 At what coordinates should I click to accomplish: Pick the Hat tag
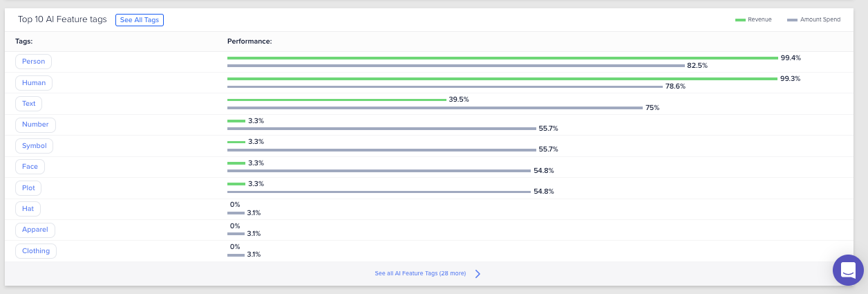[x=28, y=208]
